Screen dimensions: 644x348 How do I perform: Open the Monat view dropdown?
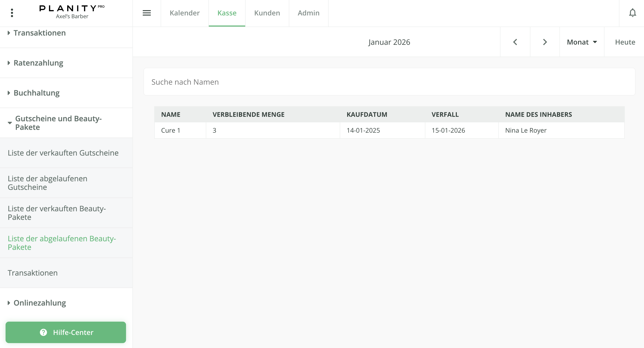(x=582, y=42)
